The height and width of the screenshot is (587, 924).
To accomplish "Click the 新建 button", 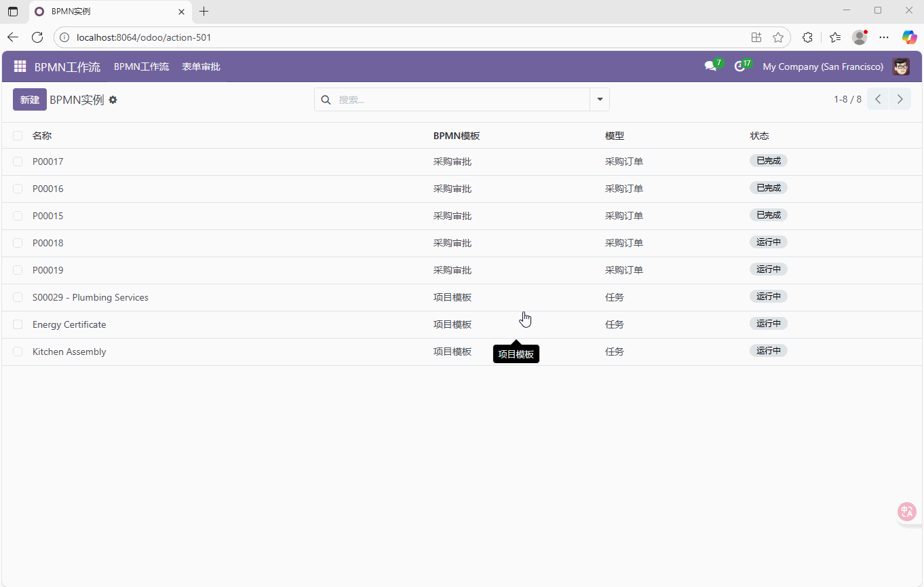I will pyautogui.click(x=30, y=99).
